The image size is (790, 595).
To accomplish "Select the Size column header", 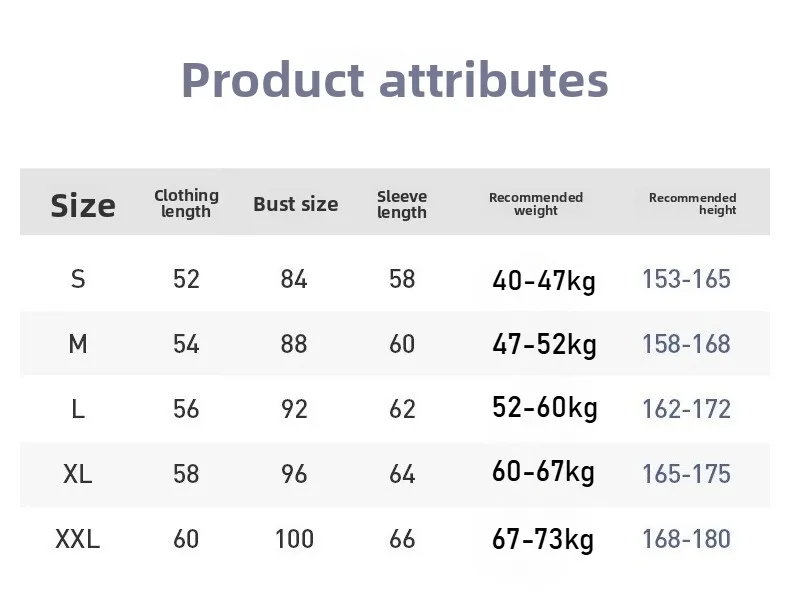I will pos(83,205).
